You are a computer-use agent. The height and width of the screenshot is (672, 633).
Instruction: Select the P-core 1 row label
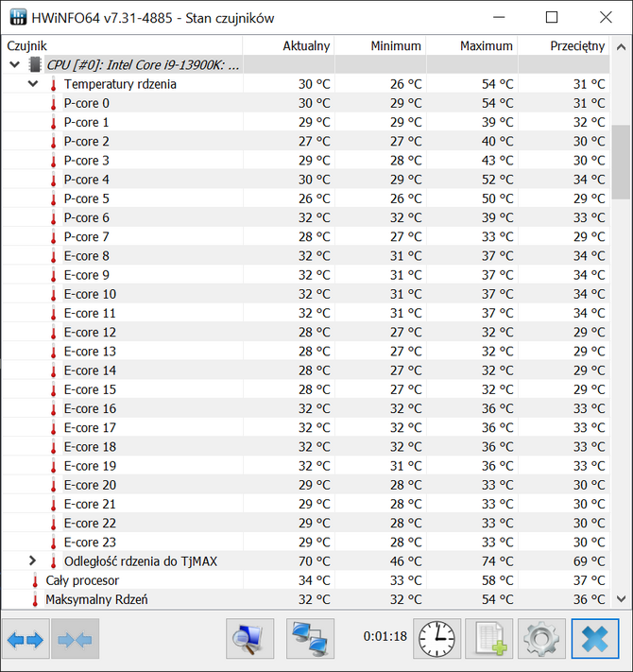86,123
